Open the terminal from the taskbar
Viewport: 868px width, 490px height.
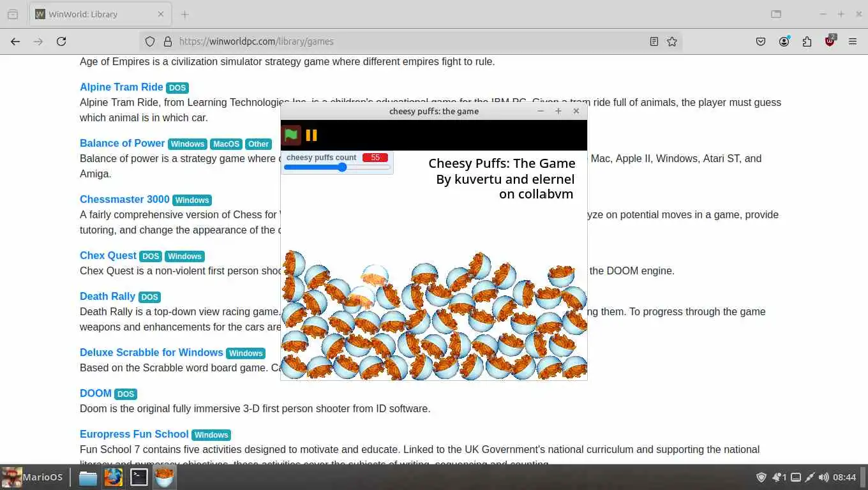point(139,477)
